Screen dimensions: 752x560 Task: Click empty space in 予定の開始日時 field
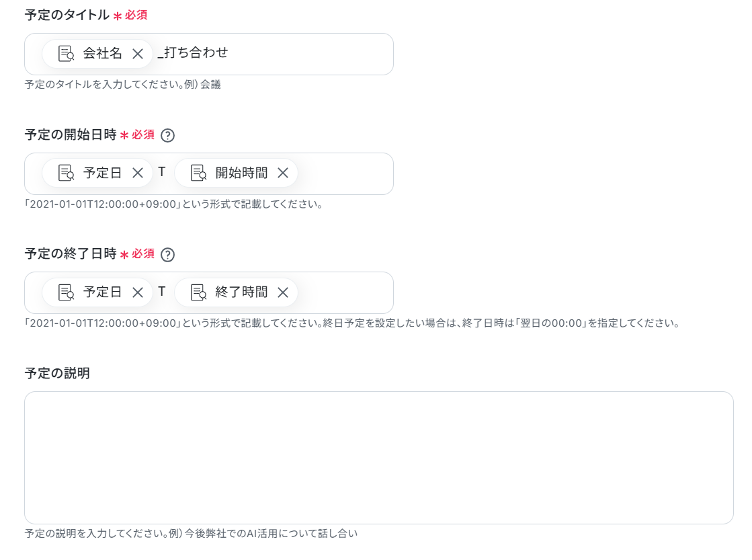click(x=344, y=173)
